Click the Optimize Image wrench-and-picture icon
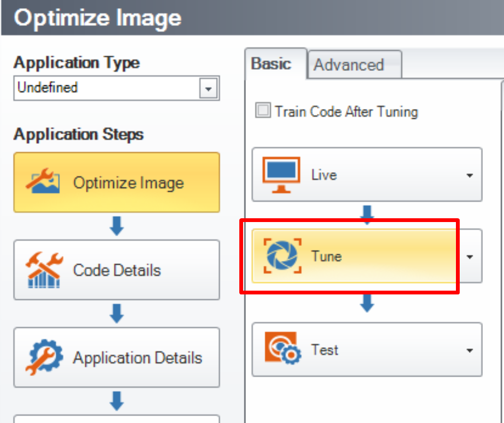This screenshot has width=504, height=423. (44, 182)
